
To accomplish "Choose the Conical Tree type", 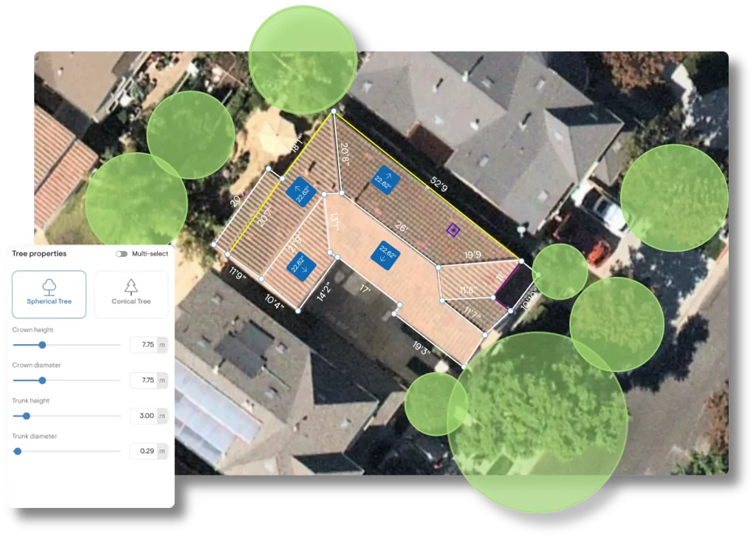I will (131, 294).
